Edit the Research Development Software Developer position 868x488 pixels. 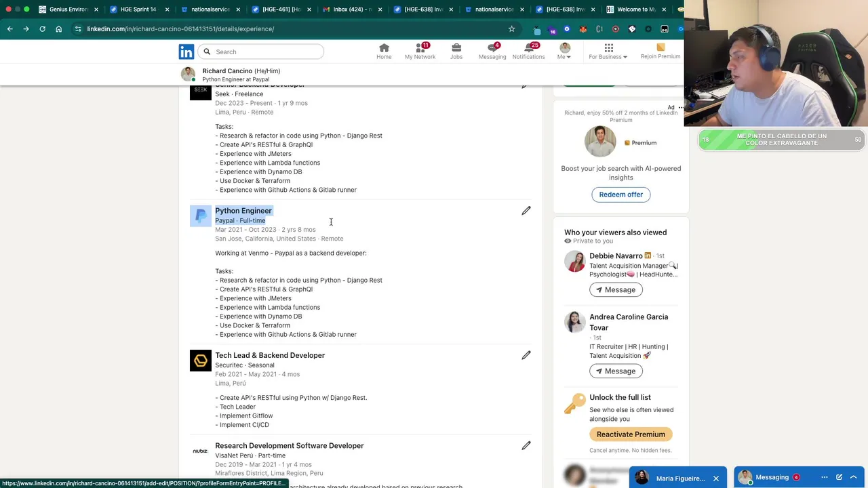(x=526, y=445)
